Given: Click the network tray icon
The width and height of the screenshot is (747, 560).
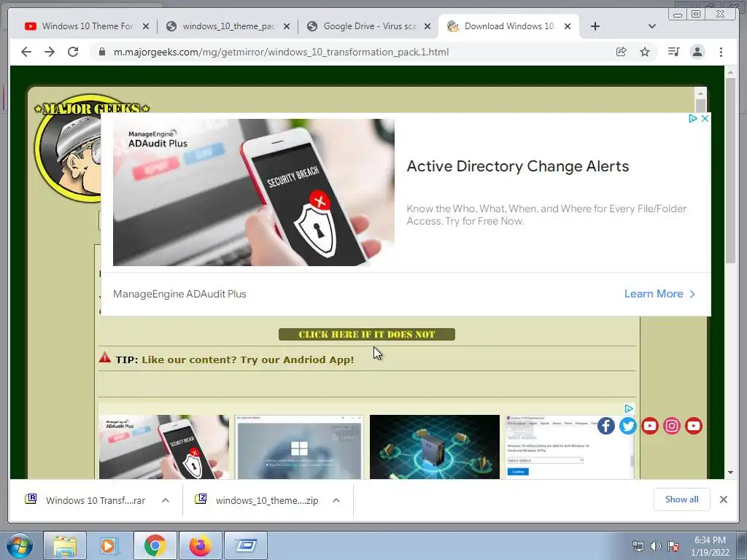Looking at the screenshot, I should point(638,546).
